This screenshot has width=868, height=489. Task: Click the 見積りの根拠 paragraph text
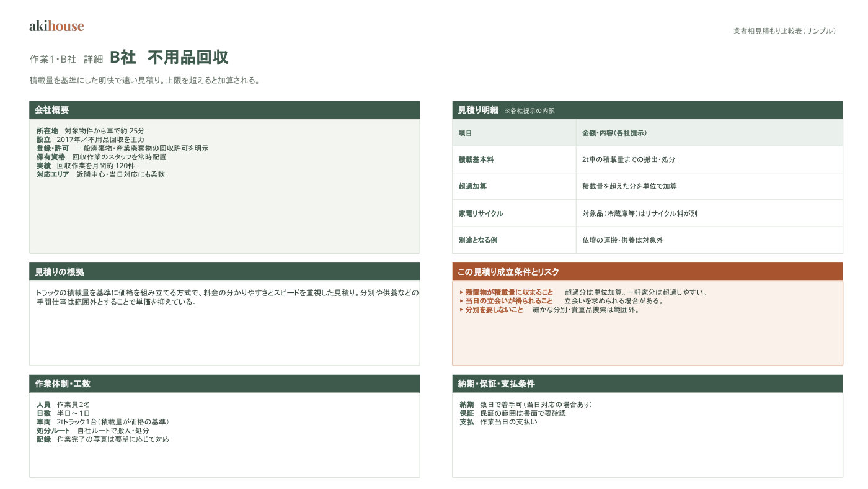(x=227, y=297)
